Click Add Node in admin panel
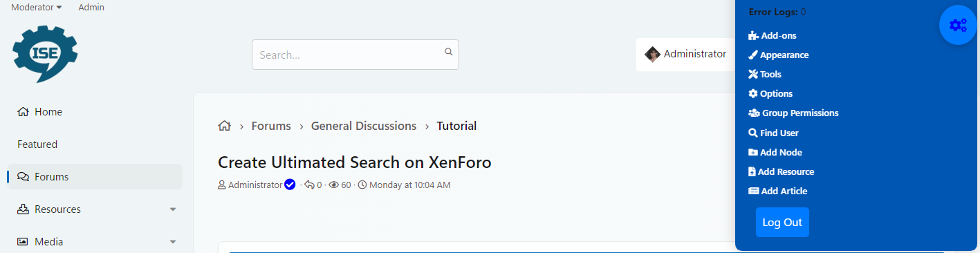The width and height of the screenshot is (980, 253). pyautogui.click(x=775, y=152)
